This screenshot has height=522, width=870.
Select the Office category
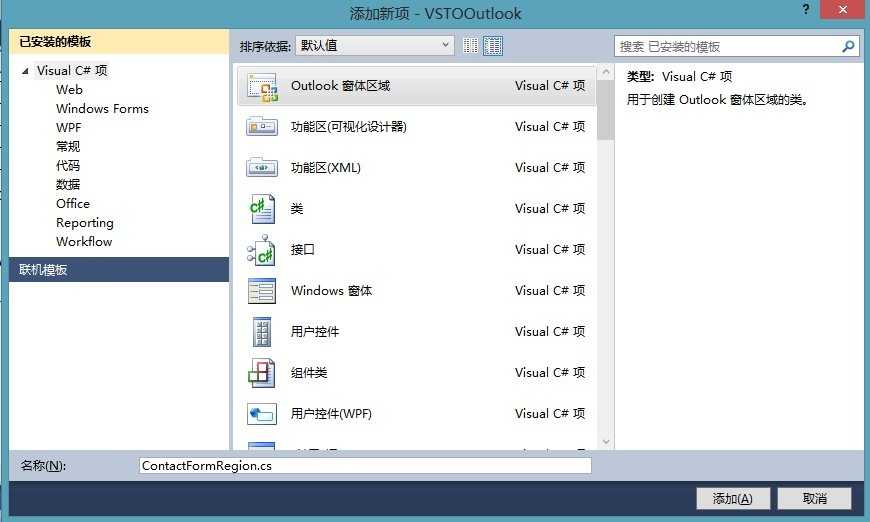coord(73,204)
